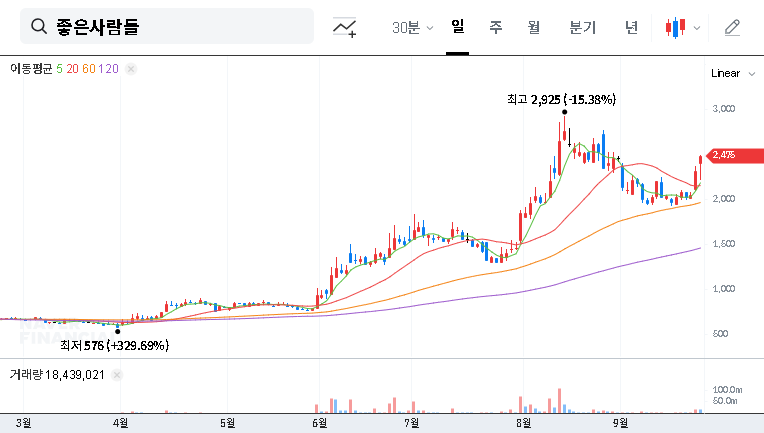Click the moving average 120 period label
This screenshot has height=433, width=764.
(109, 69)
